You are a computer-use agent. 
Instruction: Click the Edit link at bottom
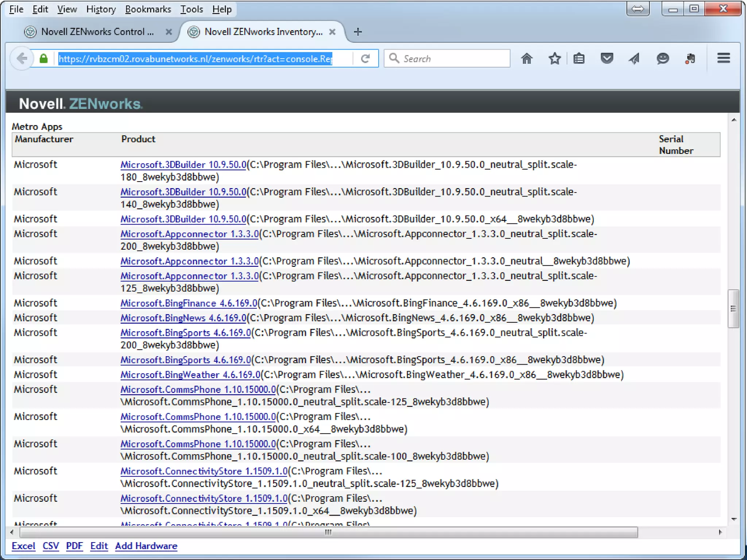[x=99, y=546]
